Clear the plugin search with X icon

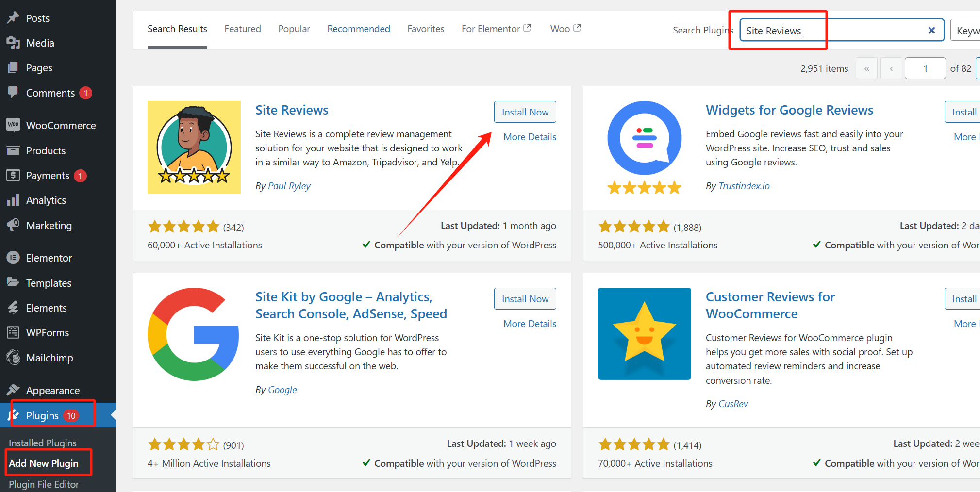[931, 31]
